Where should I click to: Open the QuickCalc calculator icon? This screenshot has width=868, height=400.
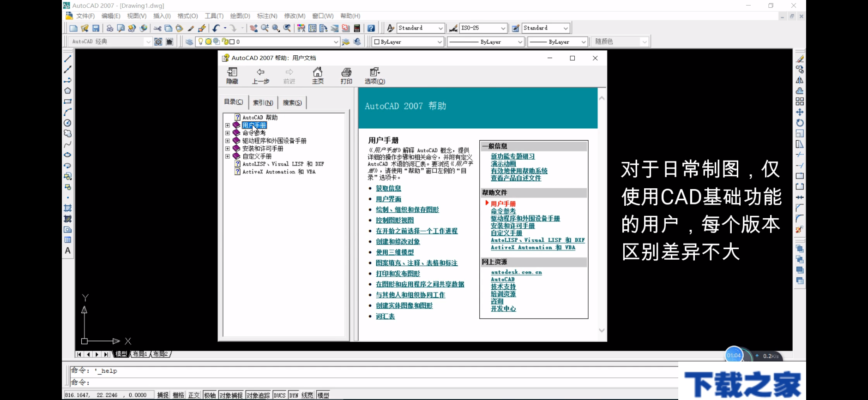point(357,28)
